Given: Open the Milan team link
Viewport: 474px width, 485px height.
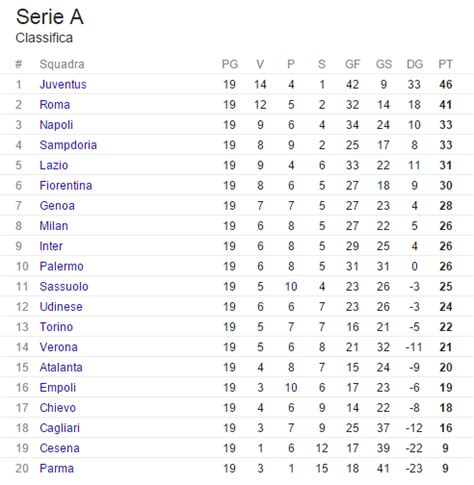Looking at the screenshot, I should point(54,226).
